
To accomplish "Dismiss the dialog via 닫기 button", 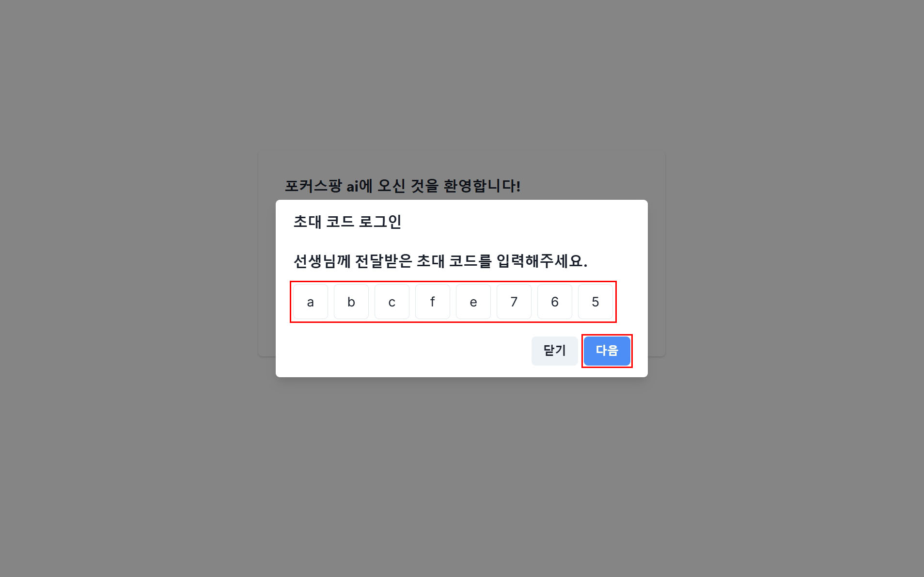I will pos(554,351).
